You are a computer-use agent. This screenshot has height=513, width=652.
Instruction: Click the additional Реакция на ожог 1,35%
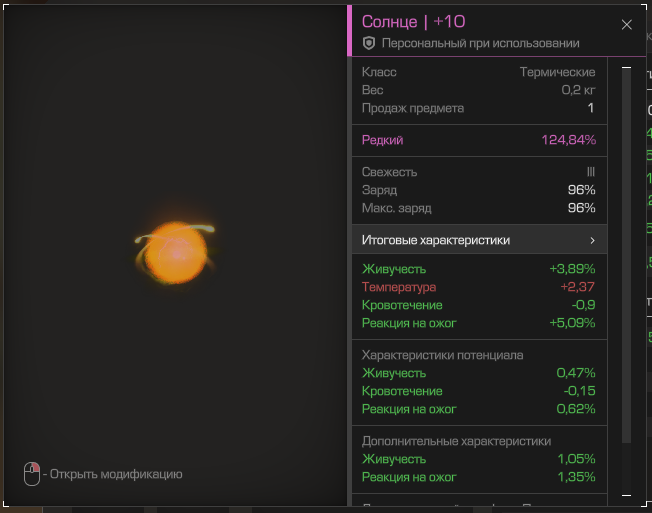[x=576, y=477]
